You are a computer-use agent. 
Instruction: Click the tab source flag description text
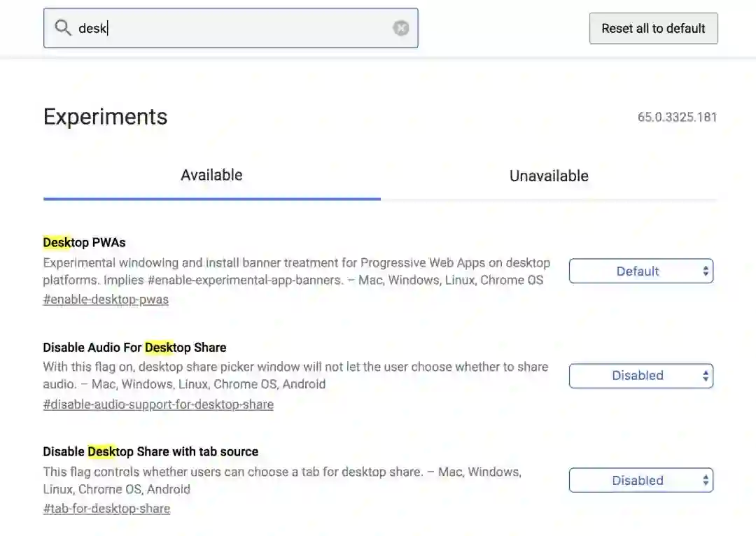pos(280,480)
